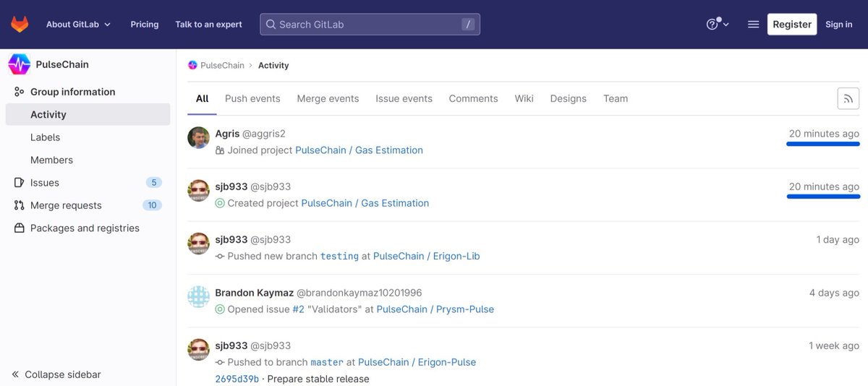
Task: Click Agris user name
Action: pyautogui.click(x=227, y=134)
